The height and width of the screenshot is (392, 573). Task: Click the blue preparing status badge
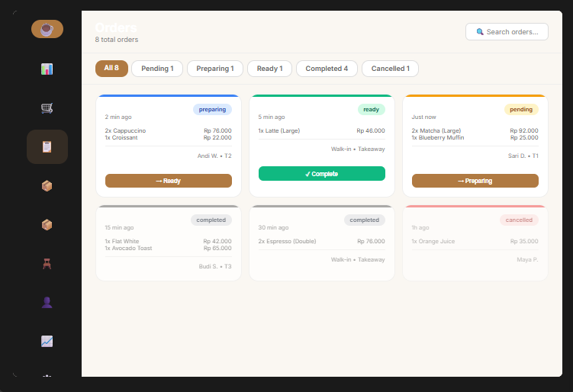[212, 109]
